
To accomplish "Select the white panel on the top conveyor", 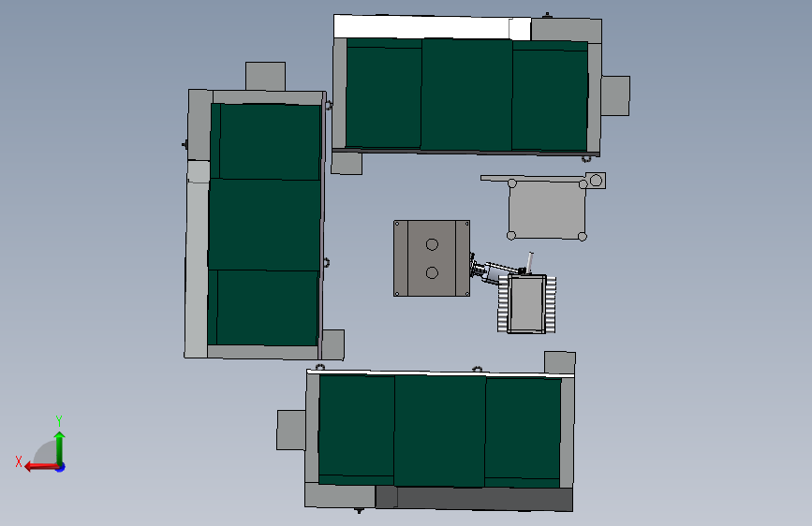I will [432, 27].
